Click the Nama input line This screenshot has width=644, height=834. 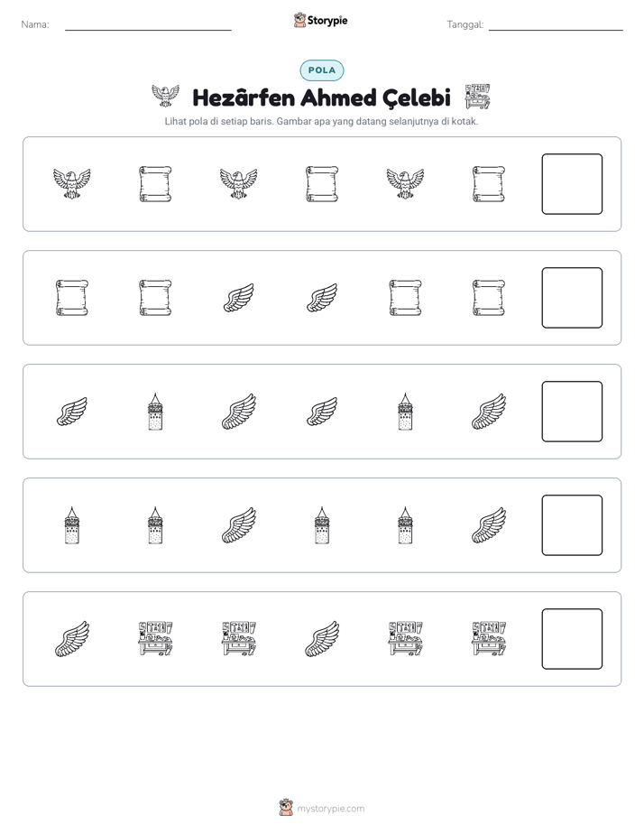148,25
